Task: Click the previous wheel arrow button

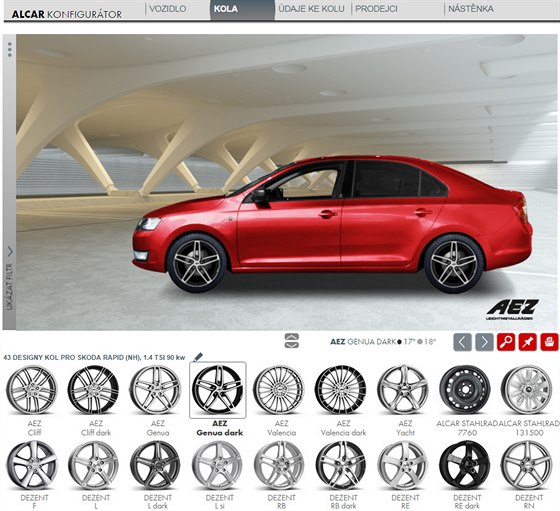Action: tap(462, 342)
